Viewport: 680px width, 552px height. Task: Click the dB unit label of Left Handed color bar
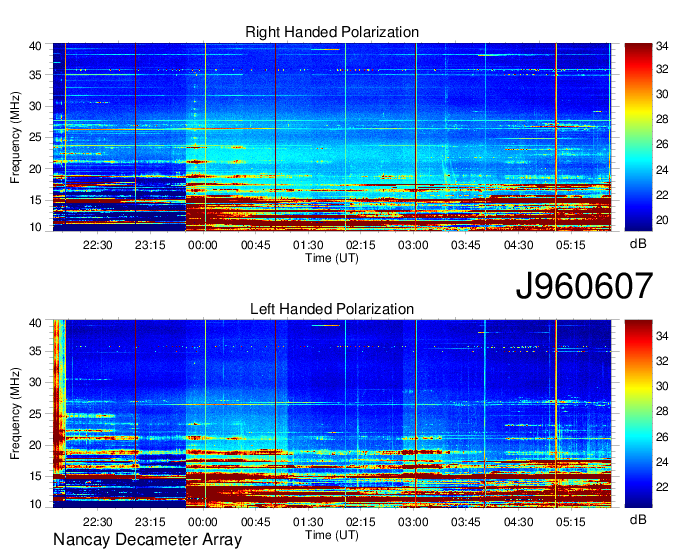coord(638,520)
